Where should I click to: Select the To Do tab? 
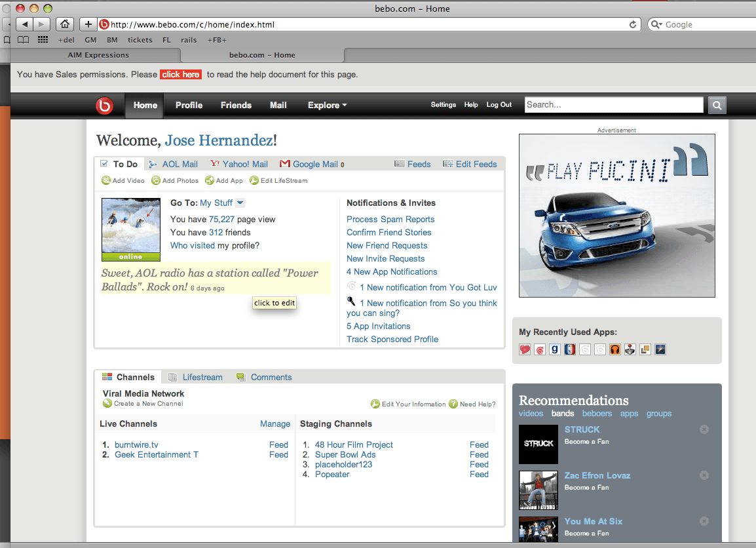click(x=119, y=164)
